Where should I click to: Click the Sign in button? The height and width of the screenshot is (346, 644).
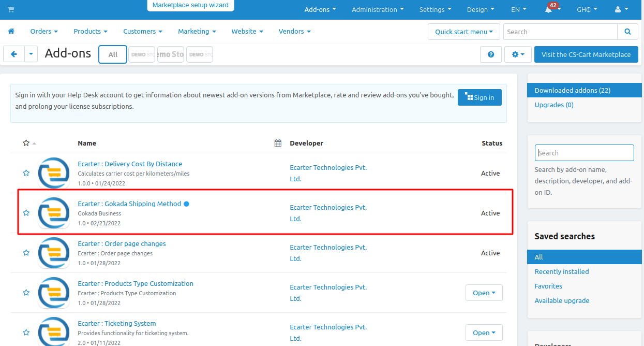click(480, 97)
